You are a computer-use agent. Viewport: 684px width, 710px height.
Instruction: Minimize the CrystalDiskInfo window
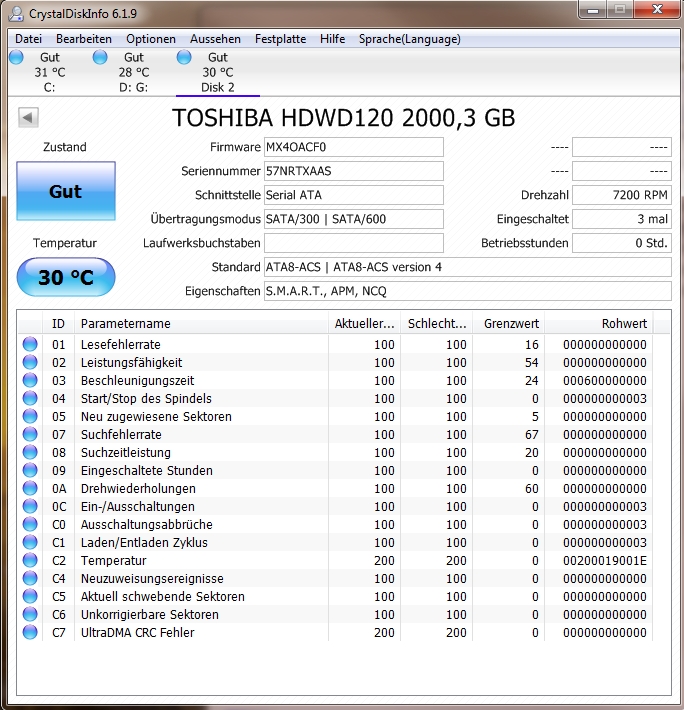[593, 10]
